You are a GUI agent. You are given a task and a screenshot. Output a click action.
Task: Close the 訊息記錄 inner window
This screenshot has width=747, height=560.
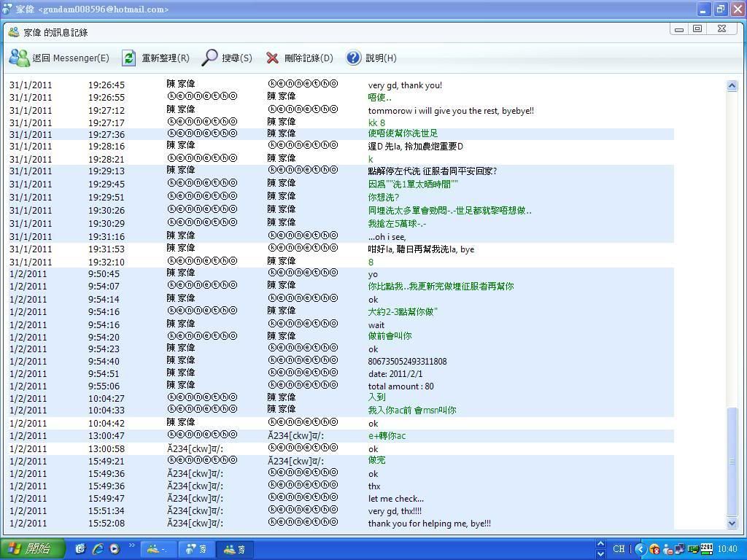[721, 29]
